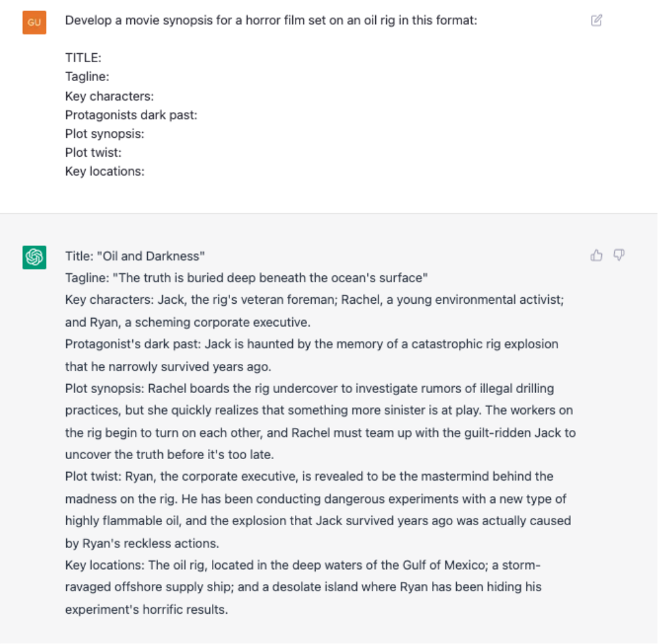Click the green ChatGPT logo avatar
The width and height of the screenshot is (658, 644).
click(x=34, y=257)
